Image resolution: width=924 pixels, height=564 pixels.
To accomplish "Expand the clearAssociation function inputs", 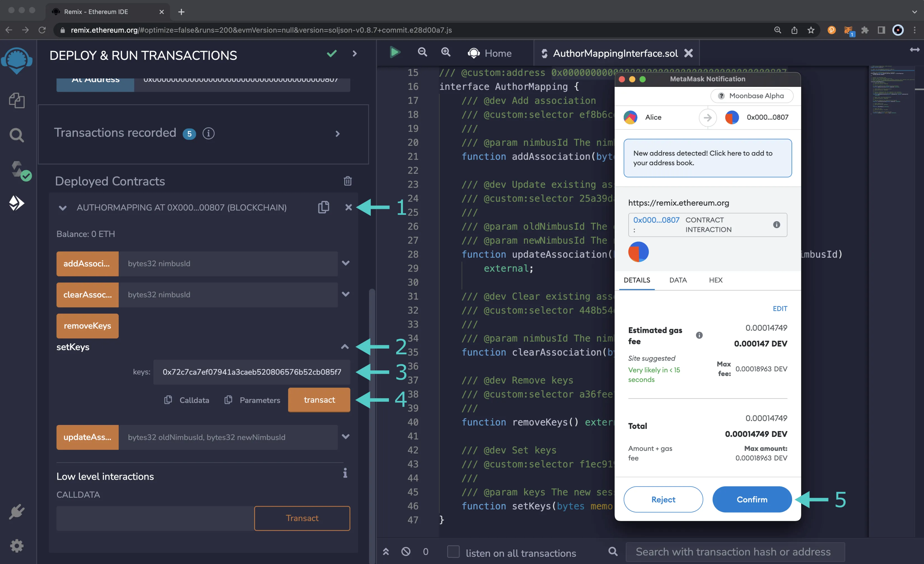I will tap(346, 294).
